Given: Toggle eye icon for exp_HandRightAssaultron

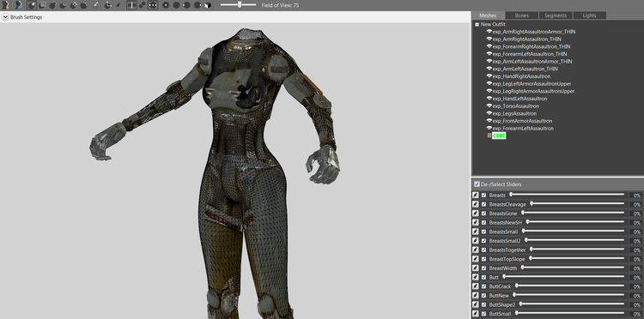Looking at the screenshot, I should pyautogui.click(x=489, y=76).
